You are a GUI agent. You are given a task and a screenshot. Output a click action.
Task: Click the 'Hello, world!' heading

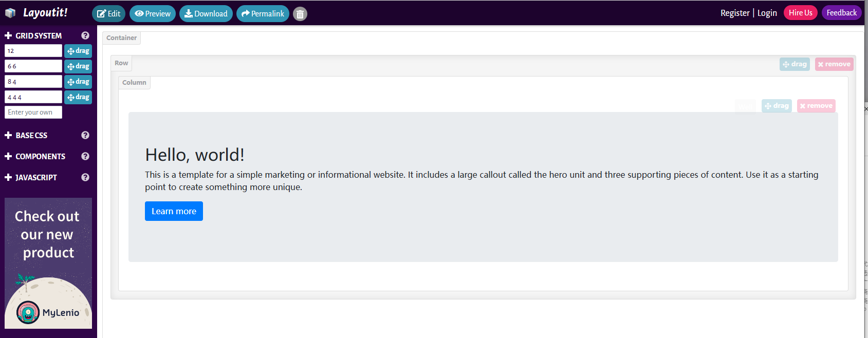coord(195,155)
